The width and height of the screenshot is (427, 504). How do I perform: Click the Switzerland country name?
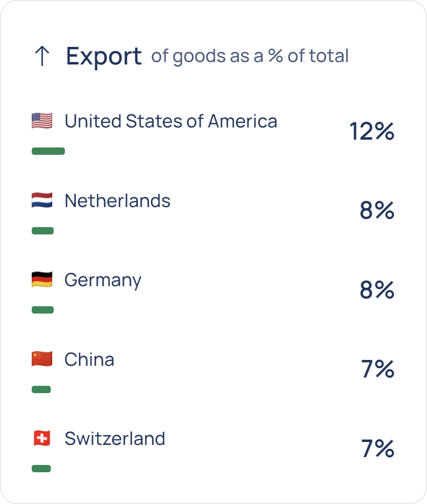(x=115, y=439)
